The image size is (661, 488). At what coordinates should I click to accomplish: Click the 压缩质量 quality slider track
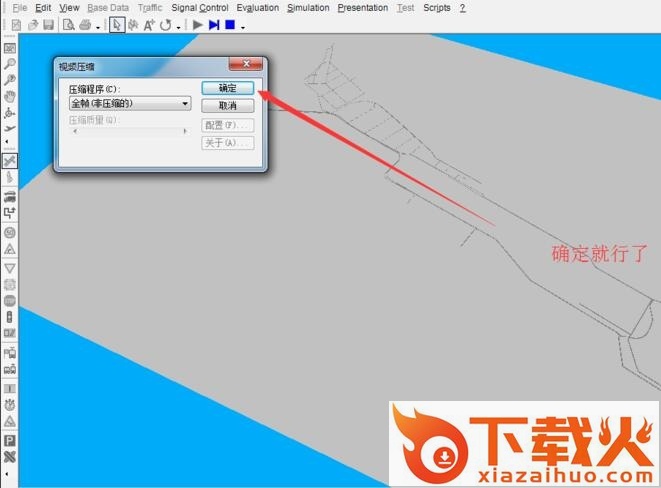coord(129,131)
